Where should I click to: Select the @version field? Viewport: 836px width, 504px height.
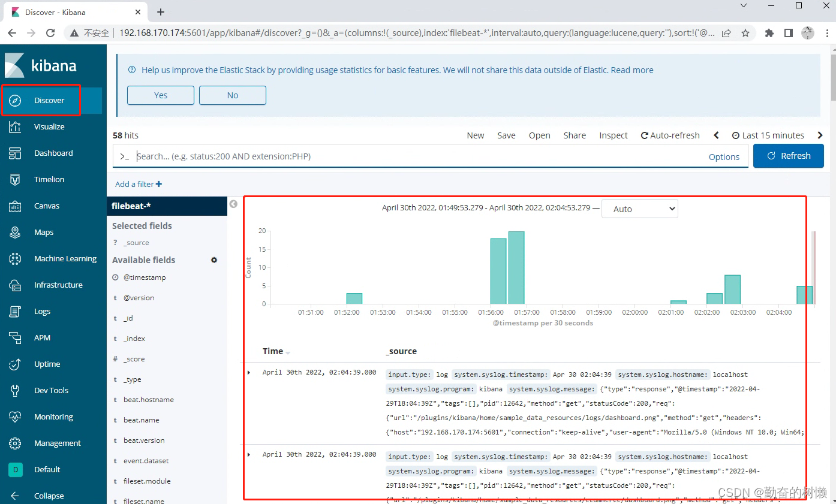click(139, 298)
